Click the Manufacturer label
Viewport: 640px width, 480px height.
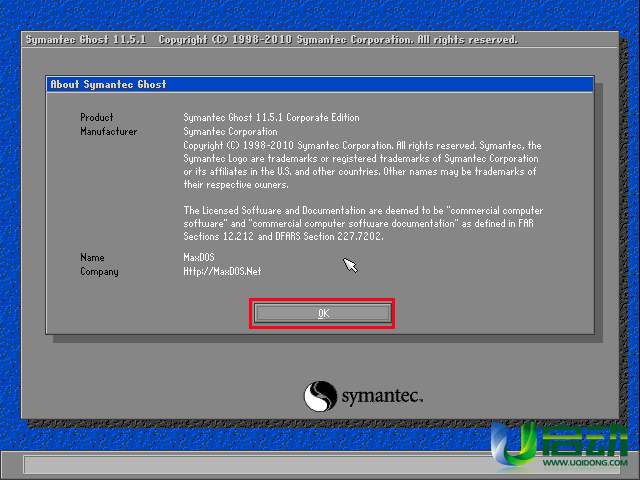(x=109, y=131)
